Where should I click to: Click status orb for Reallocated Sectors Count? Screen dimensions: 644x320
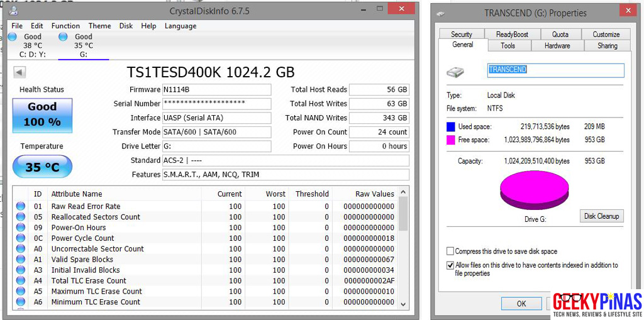[x=21, y=217]
